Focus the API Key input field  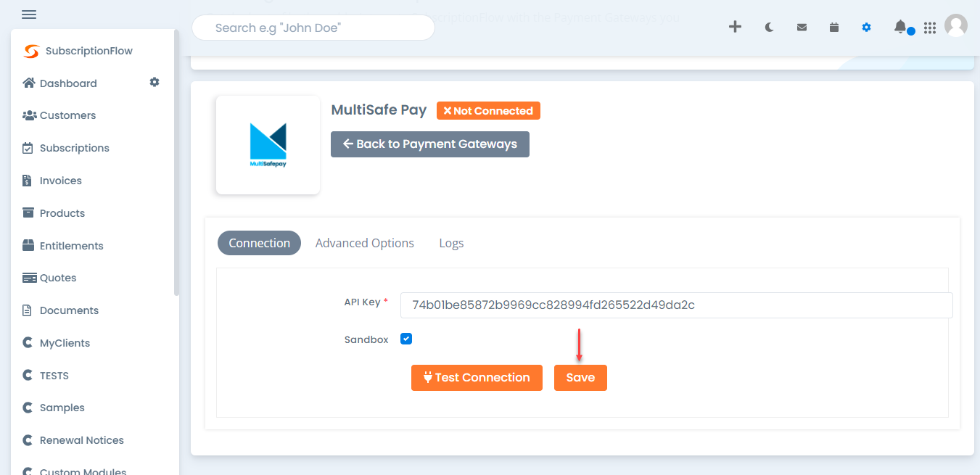click(676, 305)
